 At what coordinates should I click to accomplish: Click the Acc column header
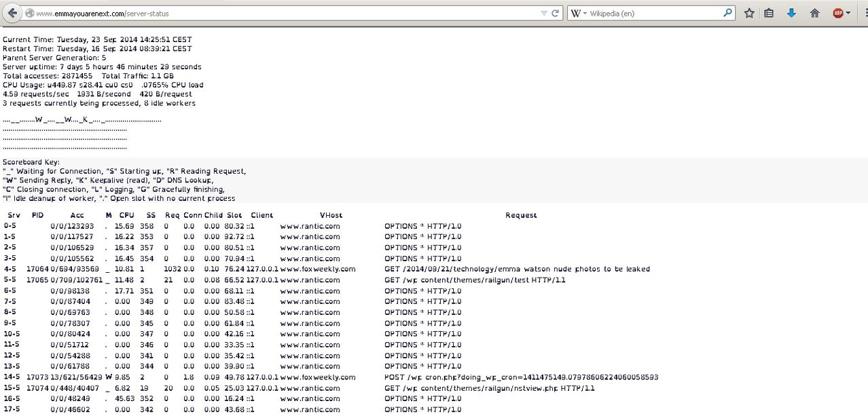pos(77,215)
